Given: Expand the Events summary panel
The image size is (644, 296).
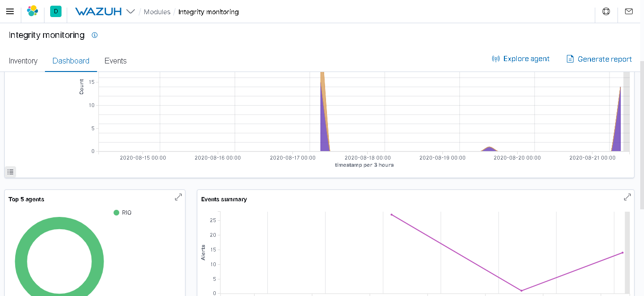Looking at the screenshot, I should (x=627, y=197).
